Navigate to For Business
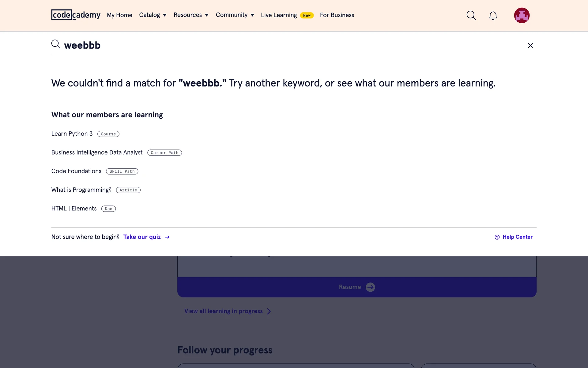Screen dimensions: 588x368 point(337,15)
